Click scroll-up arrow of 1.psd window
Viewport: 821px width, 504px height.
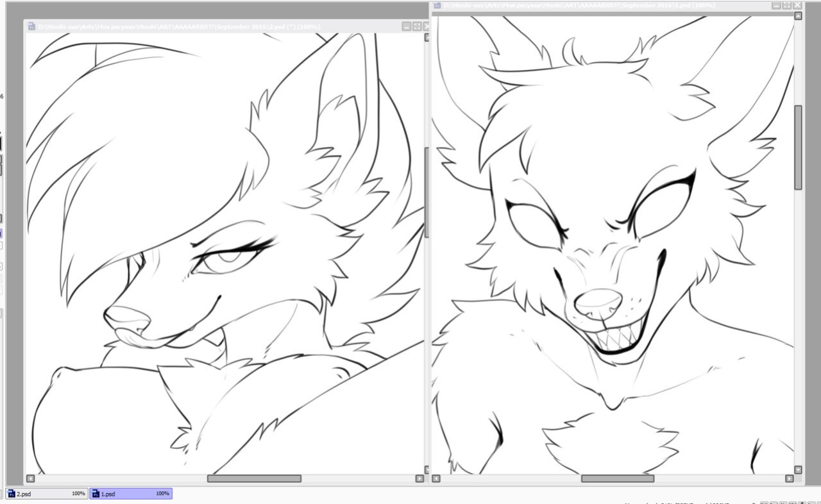pos(798,16)
